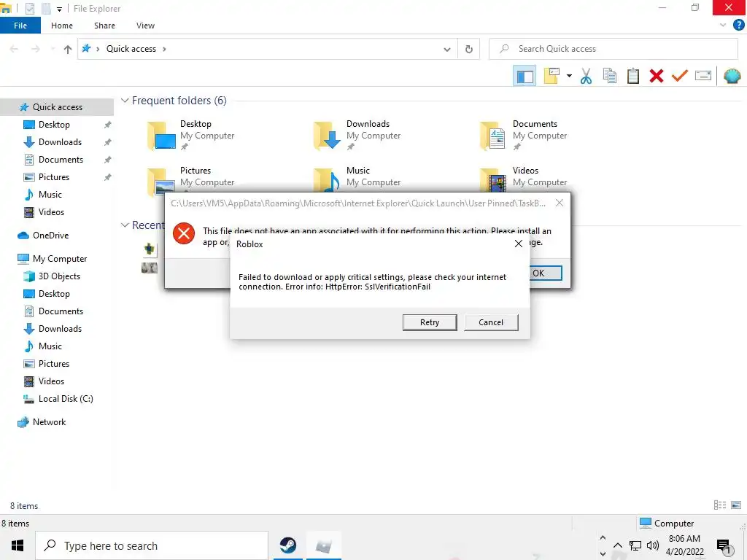The height and width of the screenshot is (560, 747).
Task: Switch to large thumbnails view icon
Action: click(x=736, y=505)
